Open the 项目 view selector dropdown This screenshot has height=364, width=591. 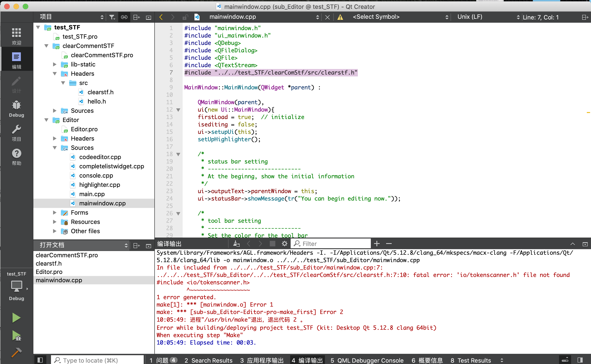click(72, 17)
